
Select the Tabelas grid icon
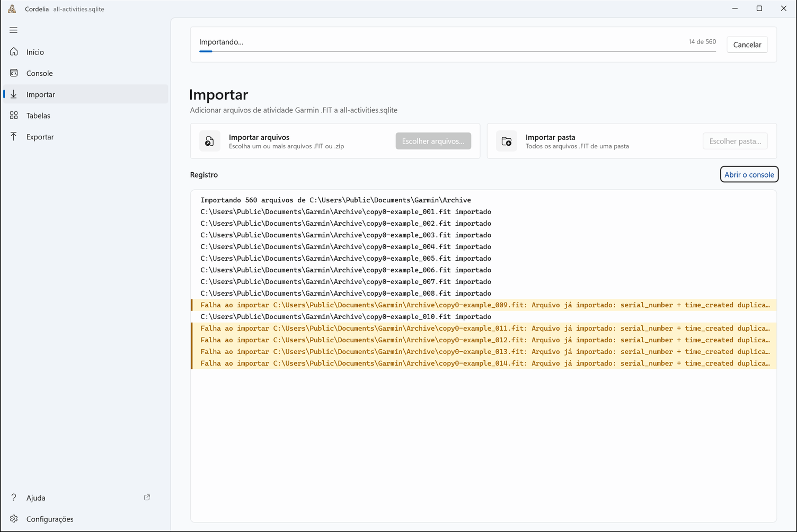[x=14, y=116]
